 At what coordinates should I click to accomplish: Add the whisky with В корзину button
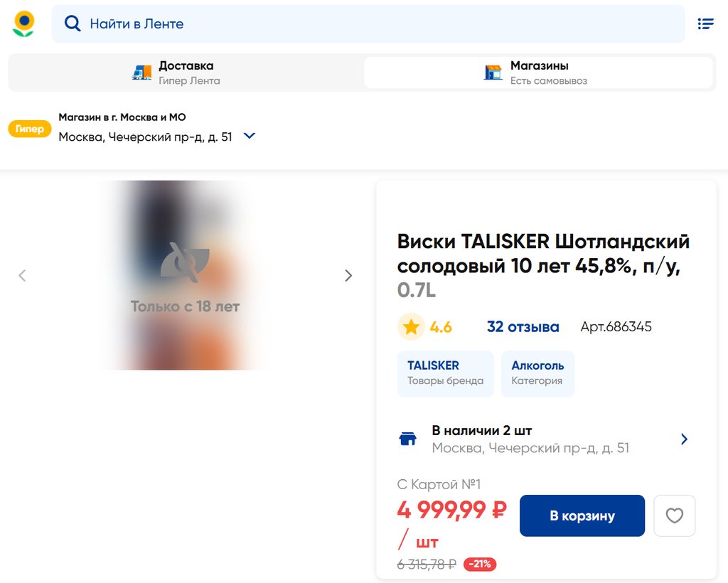coord(582,515)
